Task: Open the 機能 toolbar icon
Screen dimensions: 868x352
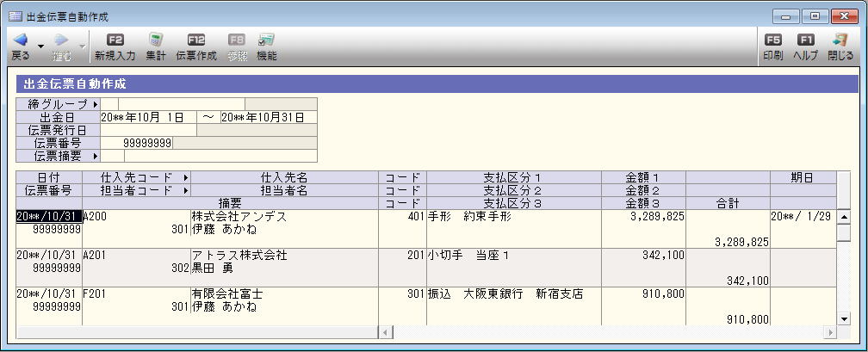Action: (x=266, y=40)
